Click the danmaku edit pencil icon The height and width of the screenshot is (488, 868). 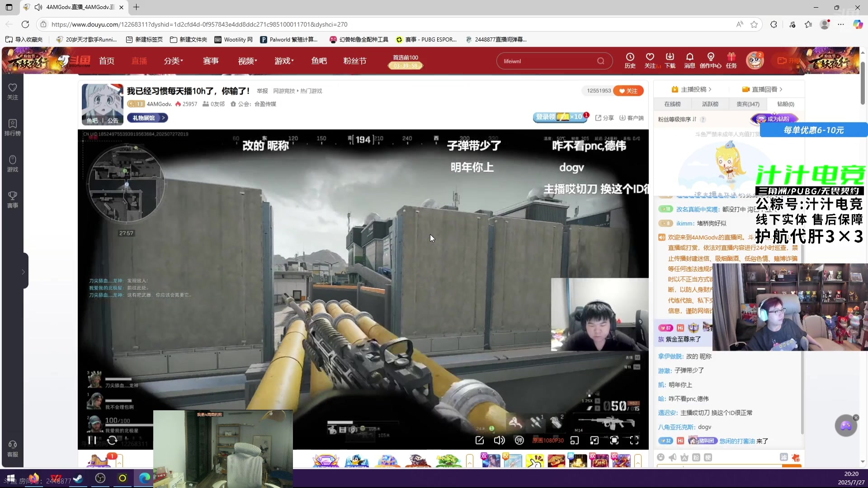click(x=480, y=440)
